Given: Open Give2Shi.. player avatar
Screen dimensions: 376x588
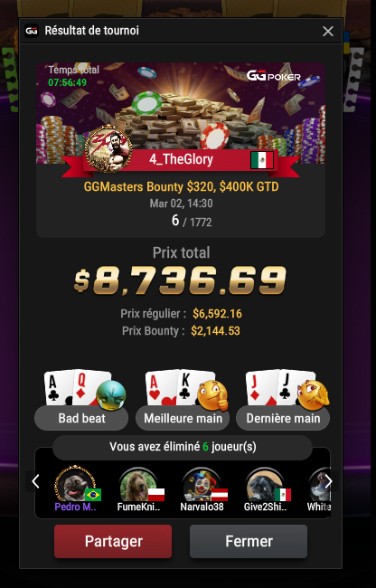Looking at the screenshot, I should pos(265,485).
